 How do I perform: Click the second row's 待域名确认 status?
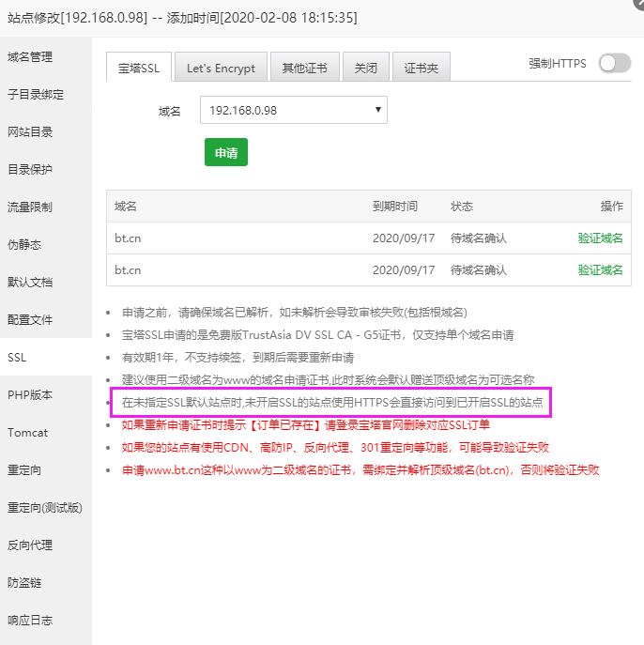[x=479, y=270]
